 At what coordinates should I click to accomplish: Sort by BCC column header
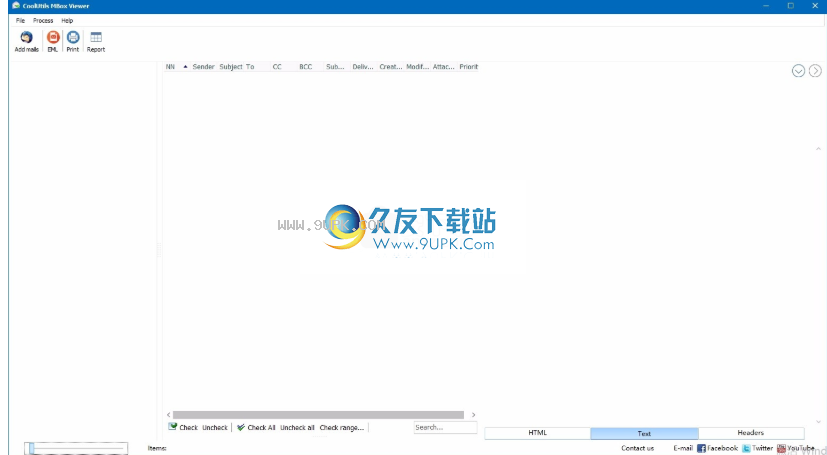pos(306,67)
